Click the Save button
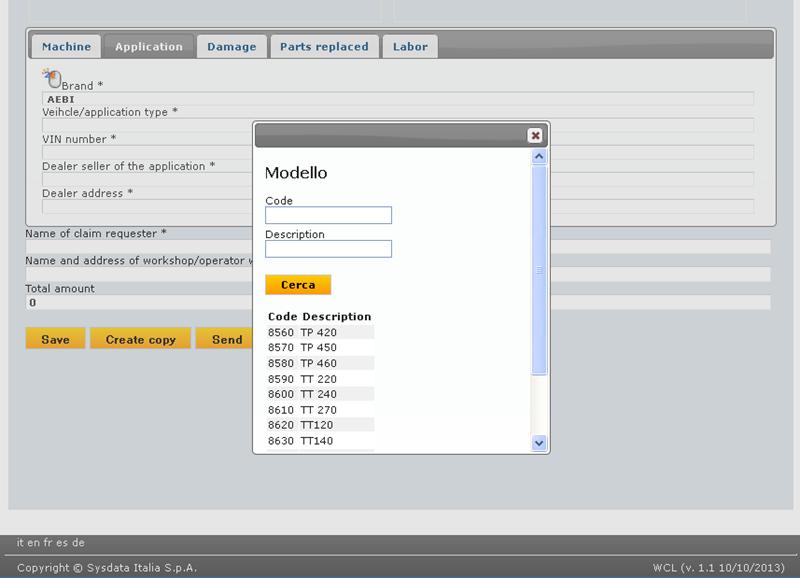800x578 pixels. [55, 339]
